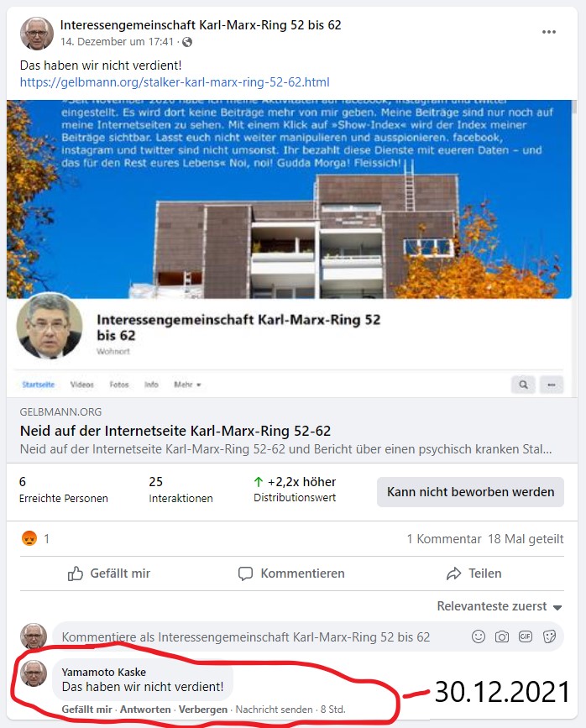Open the three-dot post options menu
Screen dimensions: 586x728
(549, 32)
